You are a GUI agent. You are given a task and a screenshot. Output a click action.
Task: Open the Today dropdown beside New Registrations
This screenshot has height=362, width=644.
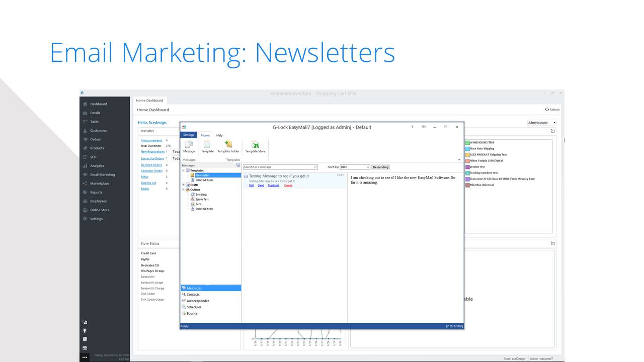[176, 151]
